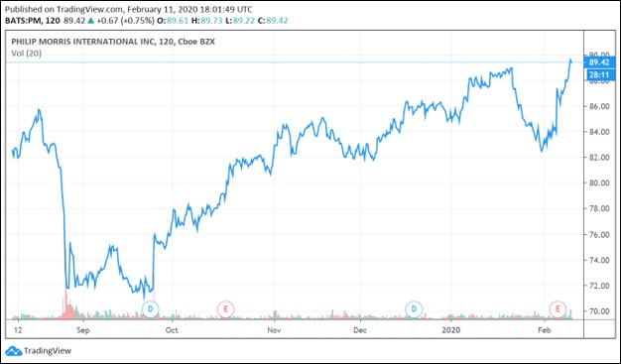Click the 'L:89.22' low value
The image size is (621, 364).
click(x=240, y=20)
